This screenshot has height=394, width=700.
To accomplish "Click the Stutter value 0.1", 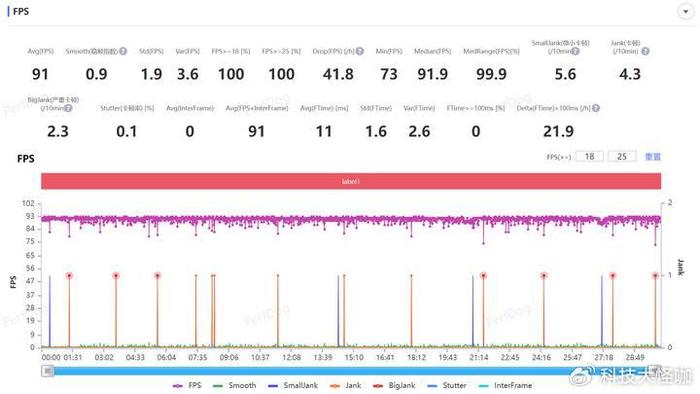I will pyautogui.click(x=127, y=131).
